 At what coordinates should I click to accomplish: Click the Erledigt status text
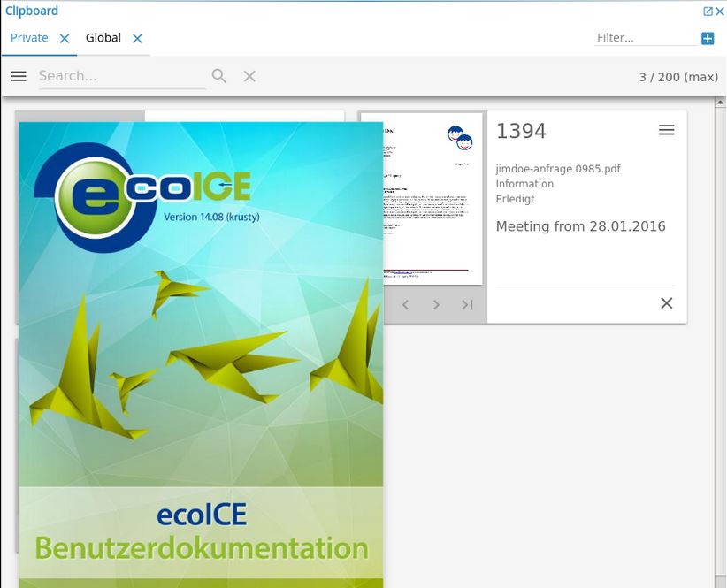pos(515,199)
